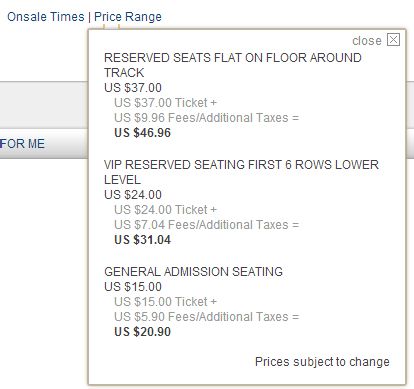The height and width of the screenshot is (389, 414).
Task: Click the bold US $46.96 total
Action: point(142,133)
